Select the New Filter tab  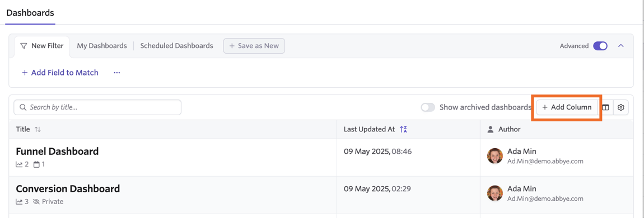pos(42,46)
